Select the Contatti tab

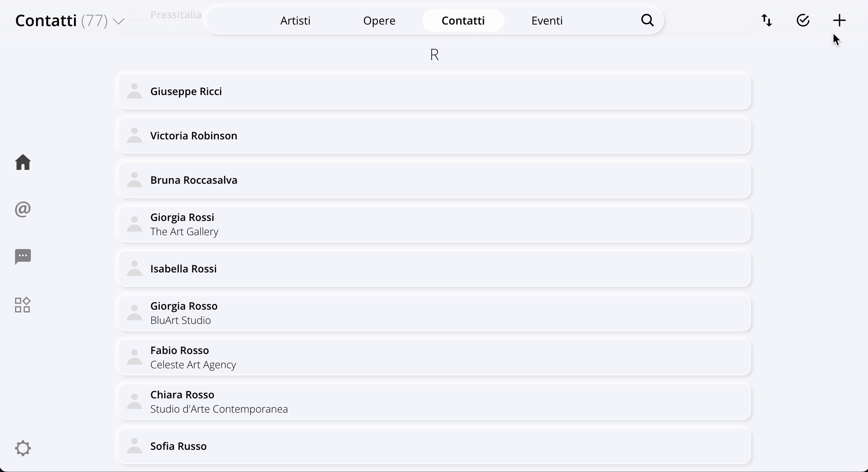[463, 21]
